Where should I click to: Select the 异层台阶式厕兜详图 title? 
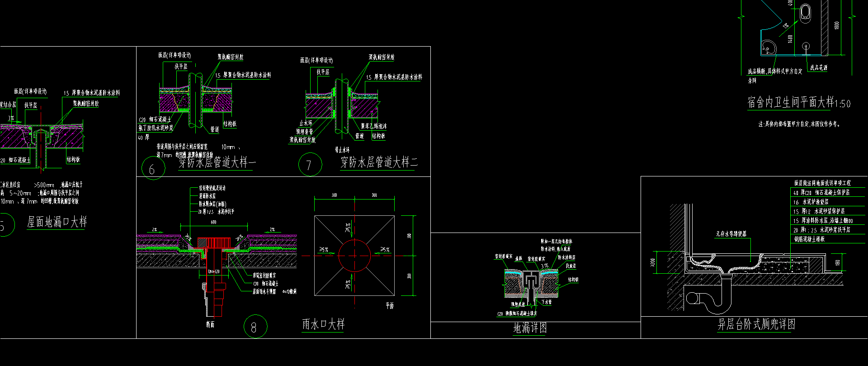[x=756, y=324]
